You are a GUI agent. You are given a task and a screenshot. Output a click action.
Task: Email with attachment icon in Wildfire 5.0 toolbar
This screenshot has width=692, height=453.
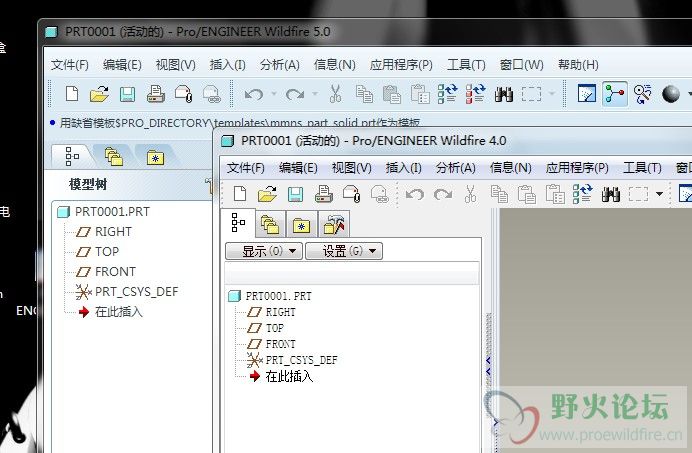[183, 94]
